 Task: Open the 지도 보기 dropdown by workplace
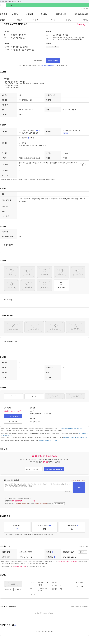coord(83,164)
